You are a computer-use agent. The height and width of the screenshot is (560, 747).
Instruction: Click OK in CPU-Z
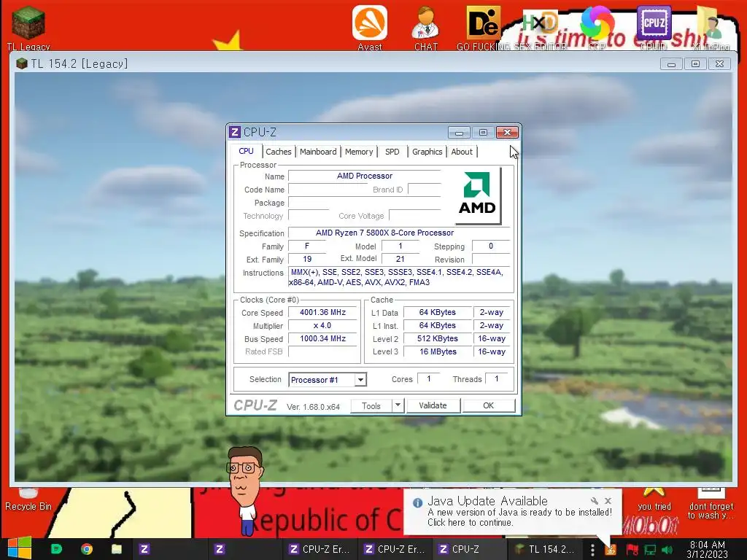tap(488, 405)
